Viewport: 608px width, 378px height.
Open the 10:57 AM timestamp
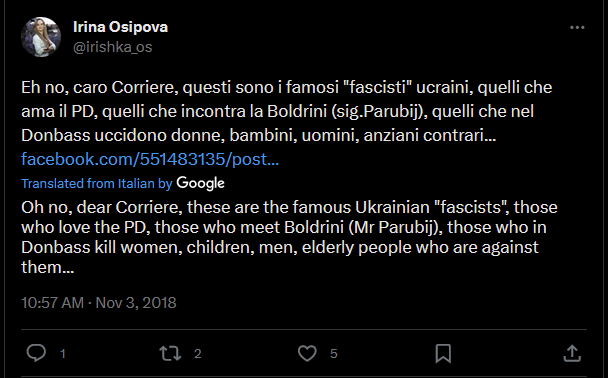tap(52, 303)
